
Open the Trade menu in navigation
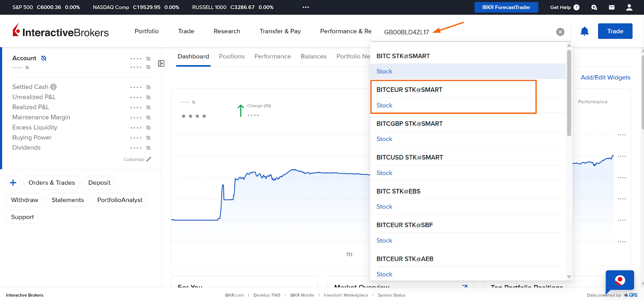[x=186, y=31]
